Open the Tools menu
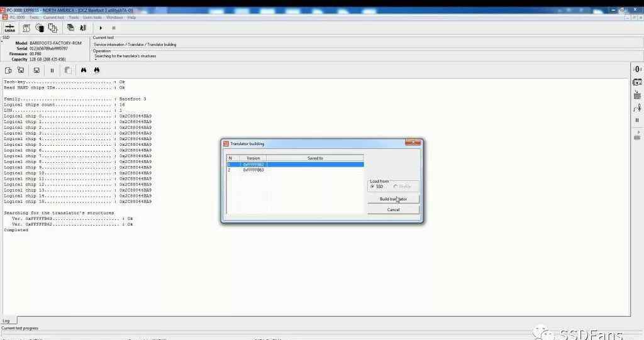644x340 pixels. point(74,17)
